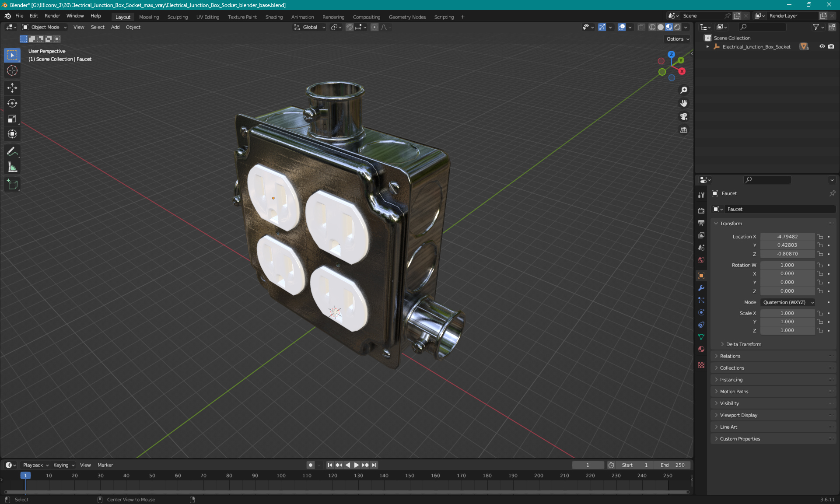Open the World properties tab
This screenshot has height=504, width=840.
coord(701,259)
